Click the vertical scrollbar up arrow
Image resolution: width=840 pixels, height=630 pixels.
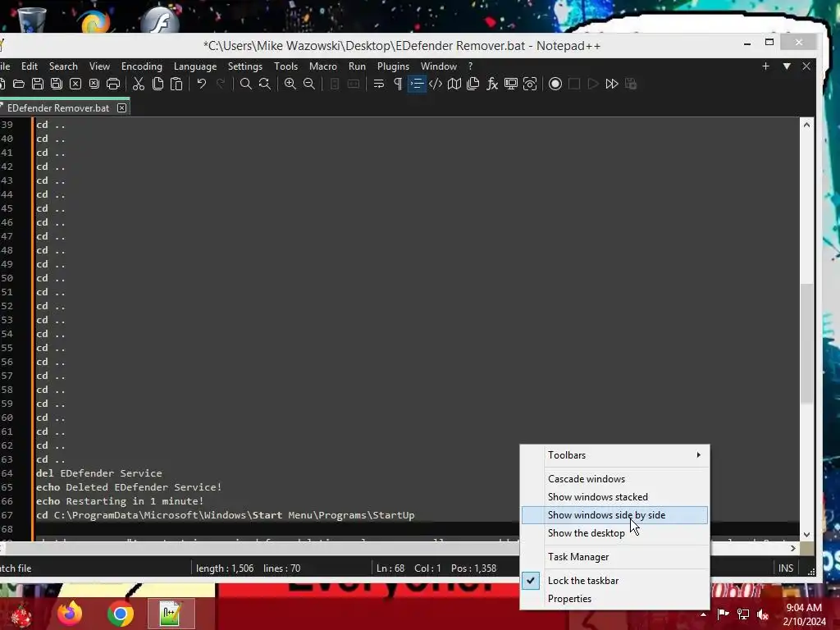(807, 125)
